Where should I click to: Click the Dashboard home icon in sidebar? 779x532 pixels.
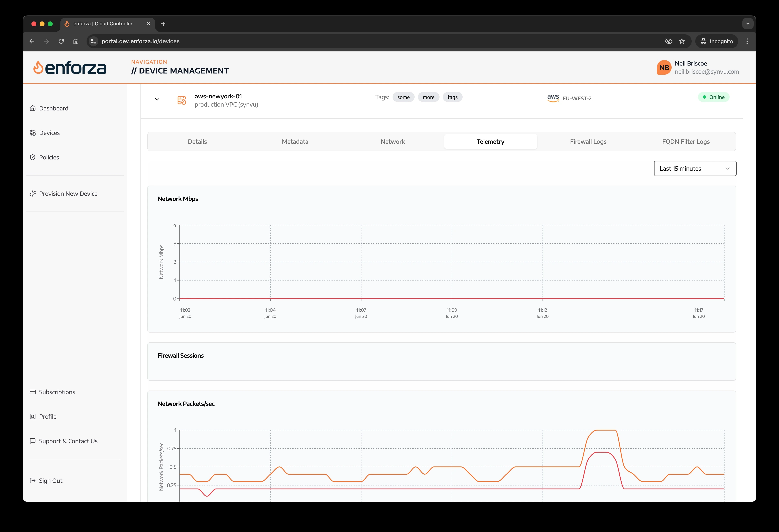[32, 108]
